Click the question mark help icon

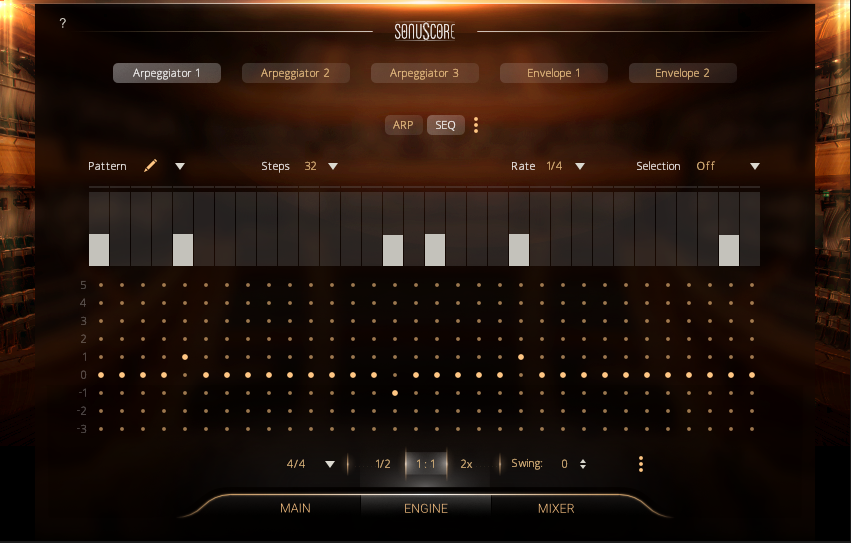click(x=62, y=23)
